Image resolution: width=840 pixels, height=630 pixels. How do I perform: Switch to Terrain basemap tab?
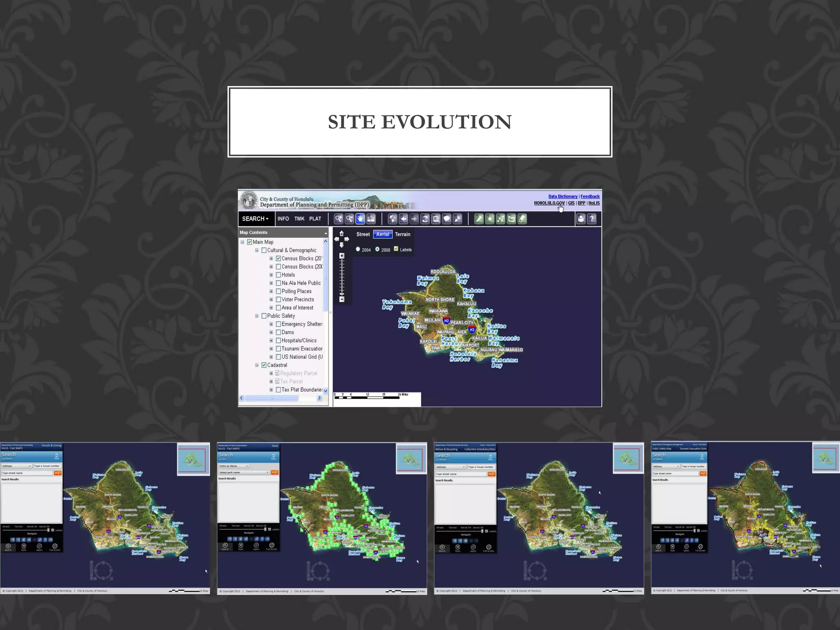pos(402,234)
